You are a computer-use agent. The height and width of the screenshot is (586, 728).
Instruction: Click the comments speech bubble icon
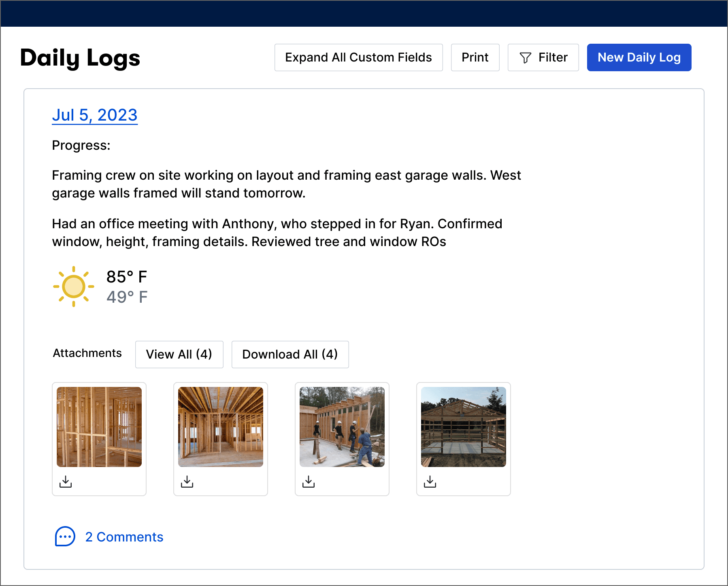(x=65, y=537)
